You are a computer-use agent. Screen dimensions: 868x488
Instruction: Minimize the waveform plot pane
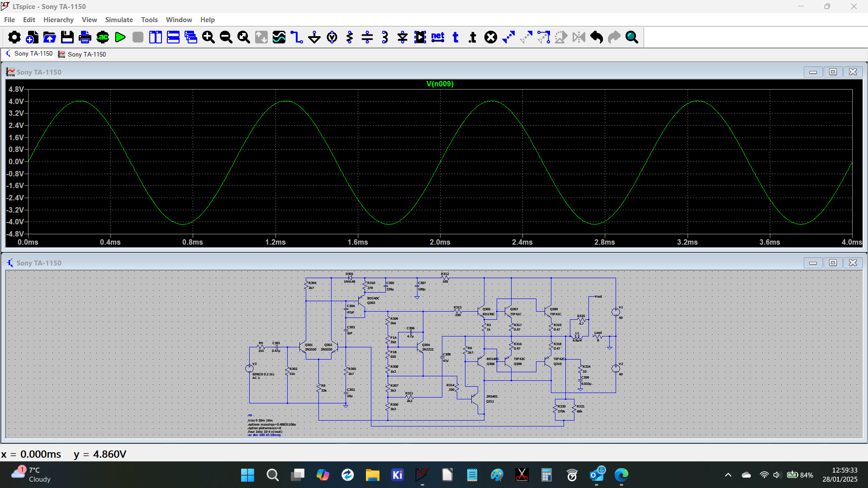[813, 72]
